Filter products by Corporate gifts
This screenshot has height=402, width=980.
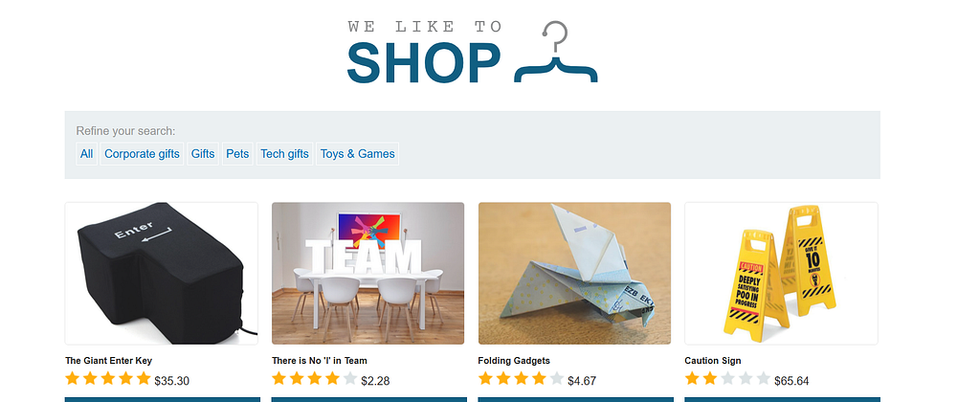(x=142, y=154)
